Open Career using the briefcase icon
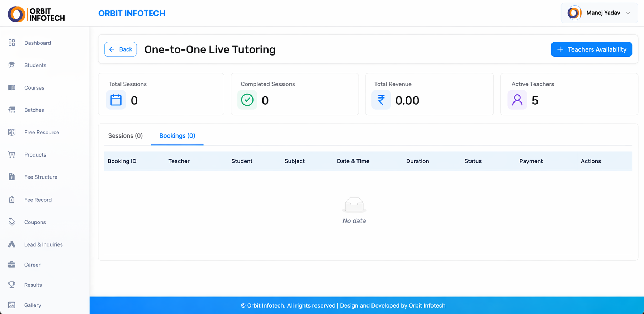This screenshot has height=314, width=644. click(12, 265)
